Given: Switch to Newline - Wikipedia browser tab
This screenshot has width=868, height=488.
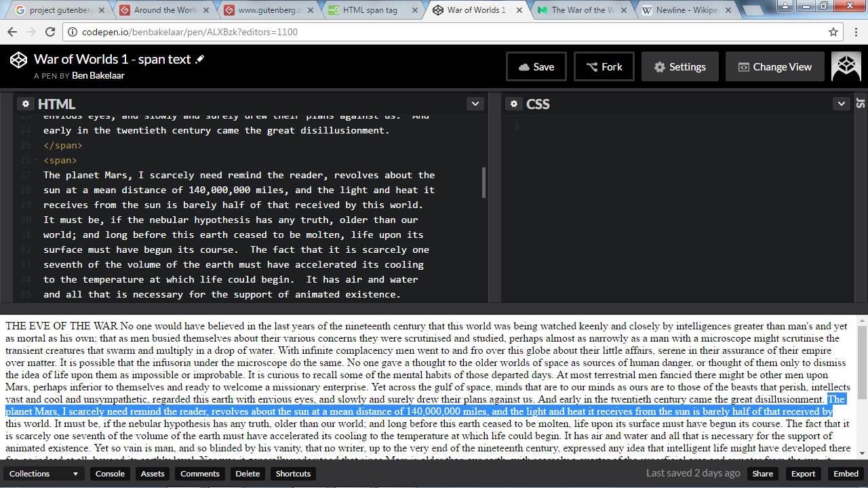Looking at the screenshot, I should point(686,10).
